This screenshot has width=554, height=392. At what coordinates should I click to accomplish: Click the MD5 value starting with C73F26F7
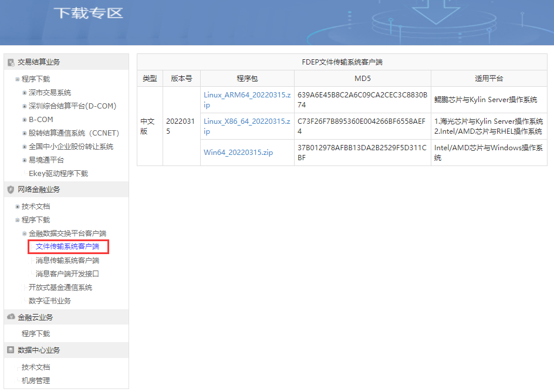pos(362,126)
